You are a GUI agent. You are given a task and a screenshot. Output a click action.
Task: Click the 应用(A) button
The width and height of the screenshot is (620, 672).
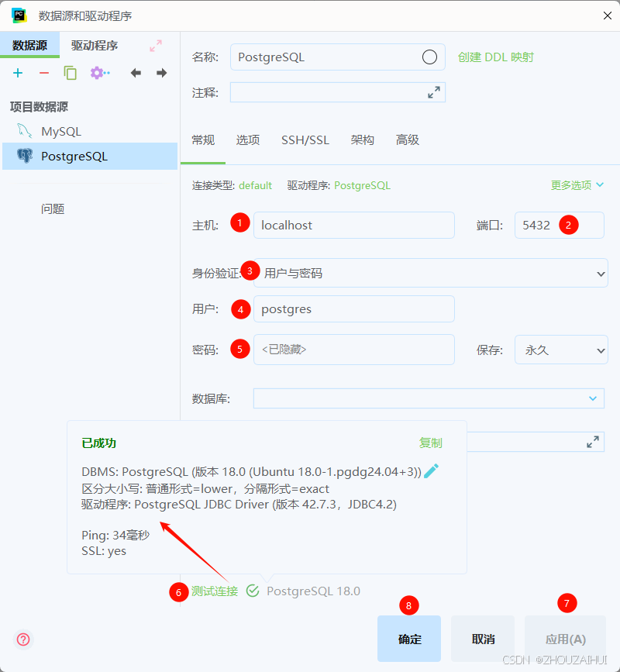pyautogui.click(x=565, y=639)
